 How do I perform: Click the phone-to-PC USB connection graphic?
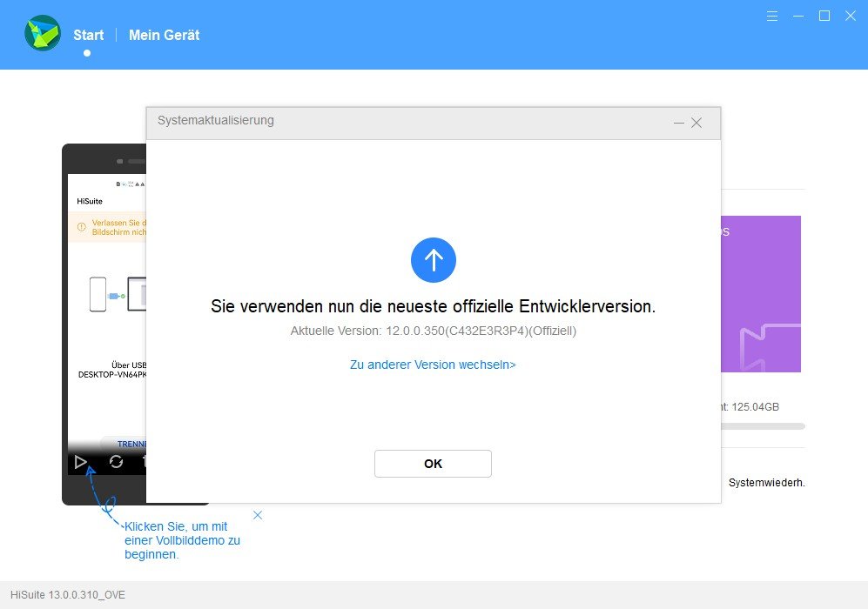(118, 295)
